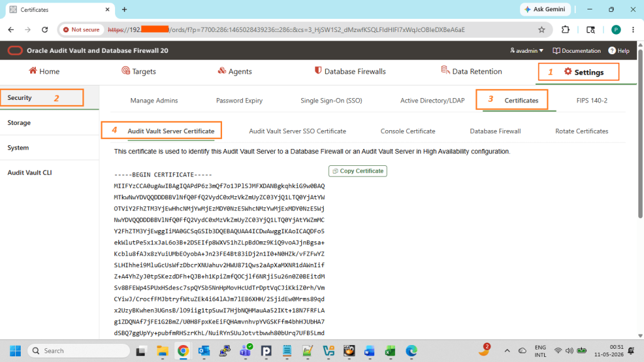Open Word from the taskbar
This screenshot has height=362, width=644.
[369, 351]
